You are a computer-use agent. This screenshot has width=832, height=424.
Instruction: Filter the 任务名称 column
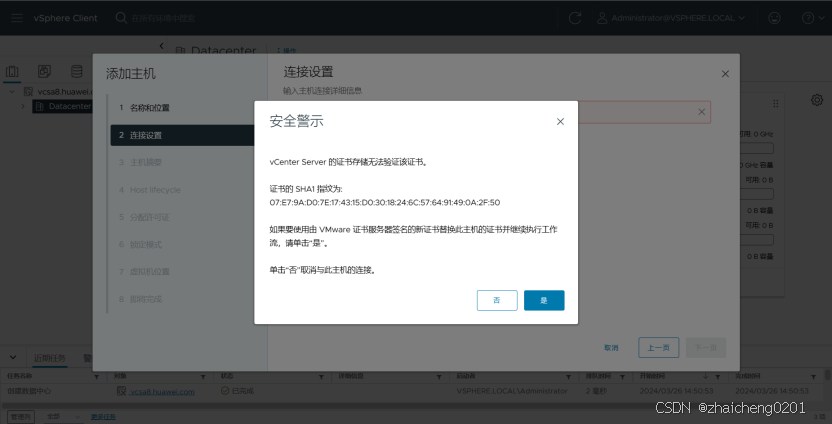pyautogui.click(x=96, y=376)
